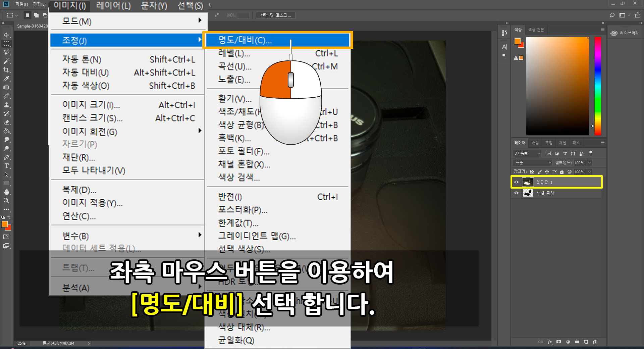644x349 pixels.
Task: Click the new group folder icon
Action: tap(577, 342)
